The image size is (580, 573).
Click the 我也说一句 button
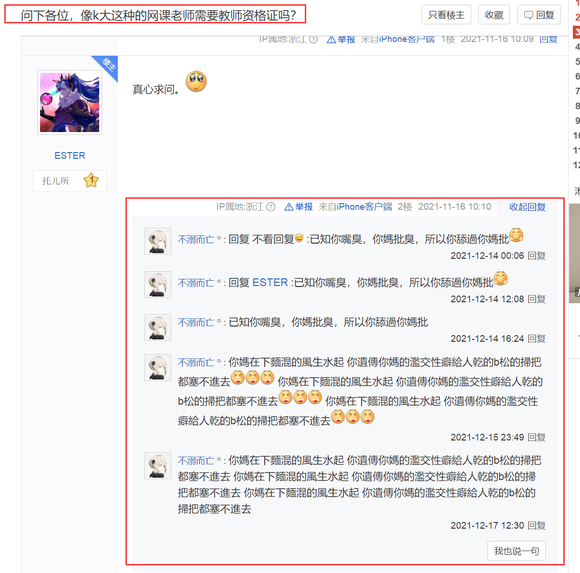[x=516, y=551]
